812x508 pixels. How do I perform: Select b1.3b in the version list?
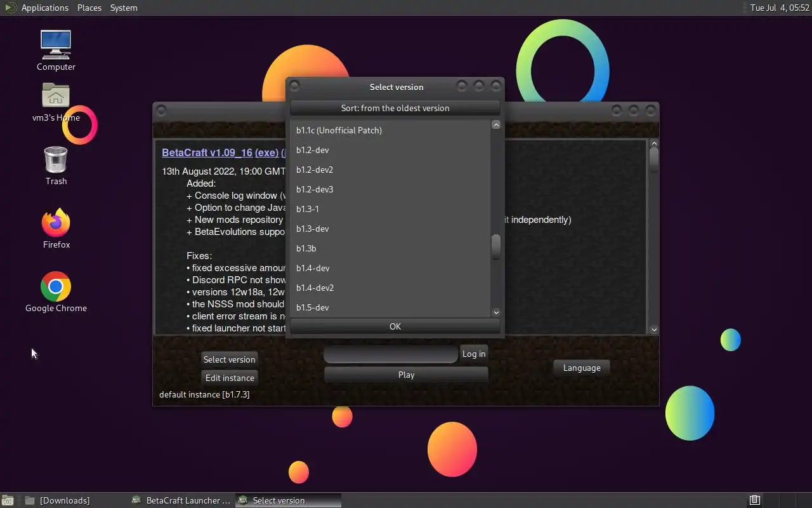coord(390,248)
